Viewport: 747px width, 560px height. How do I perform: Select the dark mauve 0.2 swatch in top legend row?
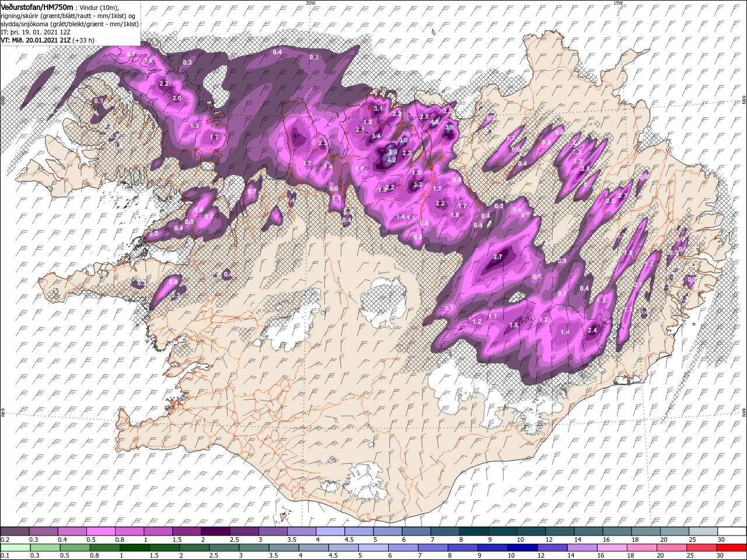click(15, 531)
